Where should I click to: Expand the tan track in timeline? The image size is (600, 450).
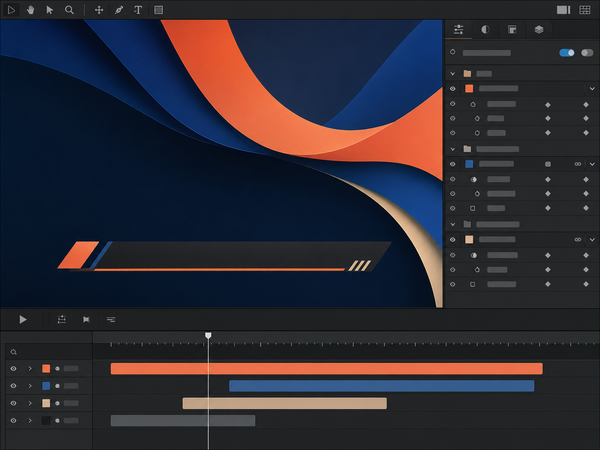click(30, 403)
